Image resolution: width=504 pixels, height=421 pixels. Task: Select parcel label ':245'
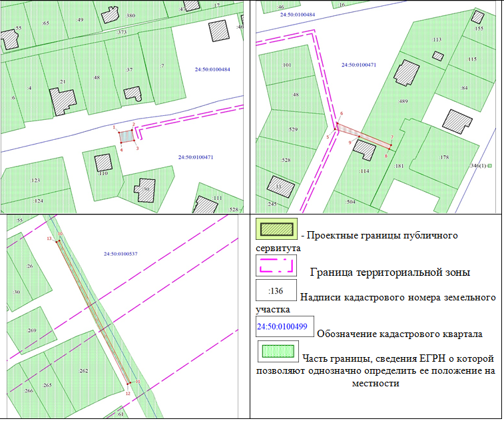272,204
